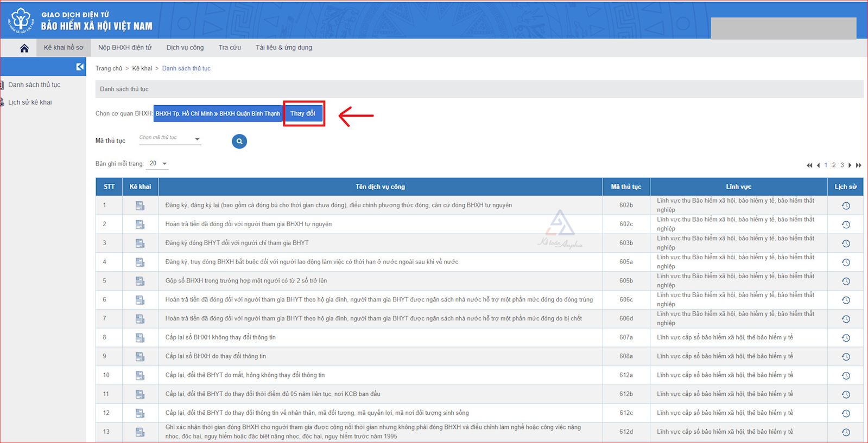This screenshot has height=443, width=868.
Task: Open 'Lịch sử kê khai' in sidebar
Action: tap(30, 102)
